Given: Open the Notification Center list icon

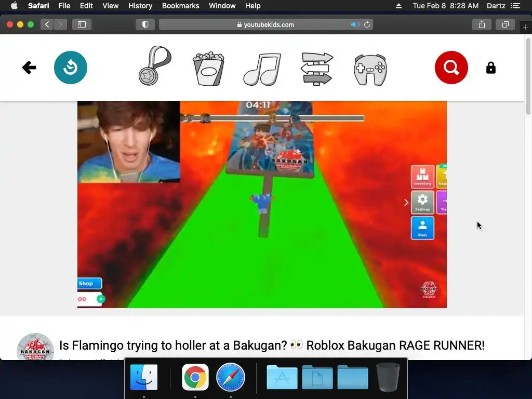Looking at the screenshot, I should click(x=515, y=6).
